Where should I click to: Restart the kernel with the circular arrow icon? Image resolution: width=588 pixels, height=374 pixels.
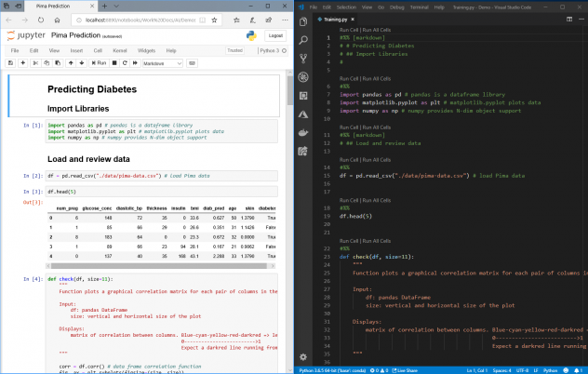click(x=124, y=62)
